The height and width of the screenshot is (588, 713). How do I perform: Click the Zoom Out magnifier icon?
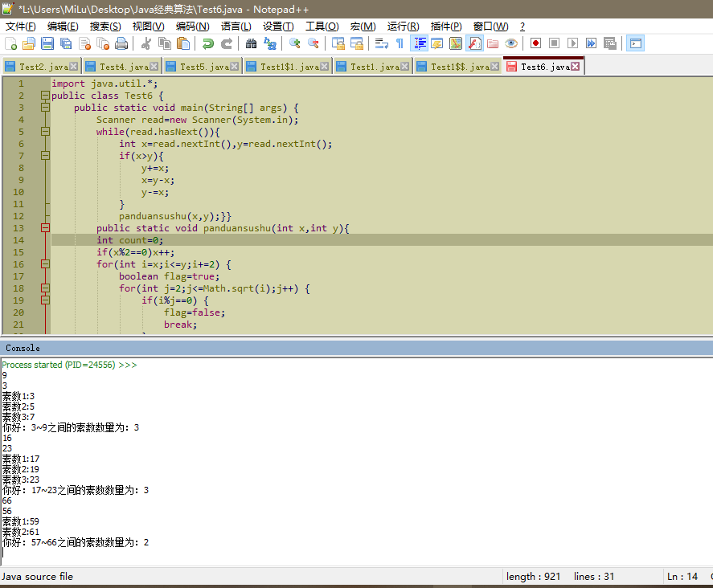[313, 43]
